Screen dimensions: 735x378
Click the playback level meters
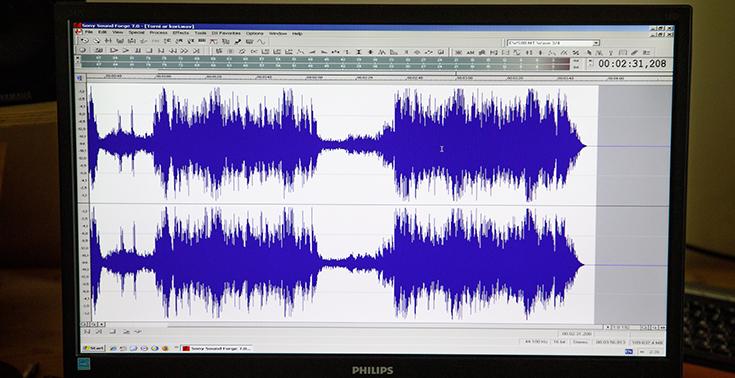[x=325, y=63]
